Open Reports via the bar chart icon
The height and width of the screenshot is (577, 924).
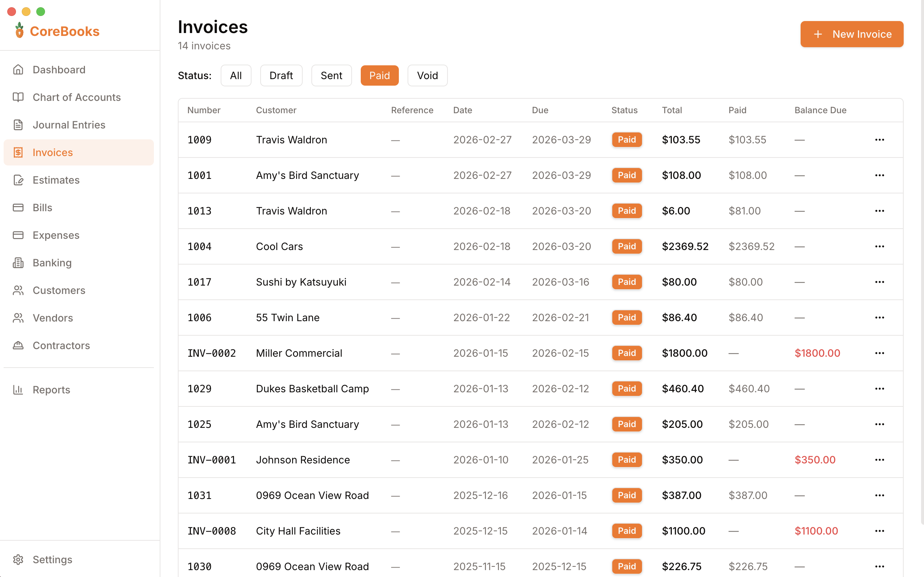(x=18, y=390)
